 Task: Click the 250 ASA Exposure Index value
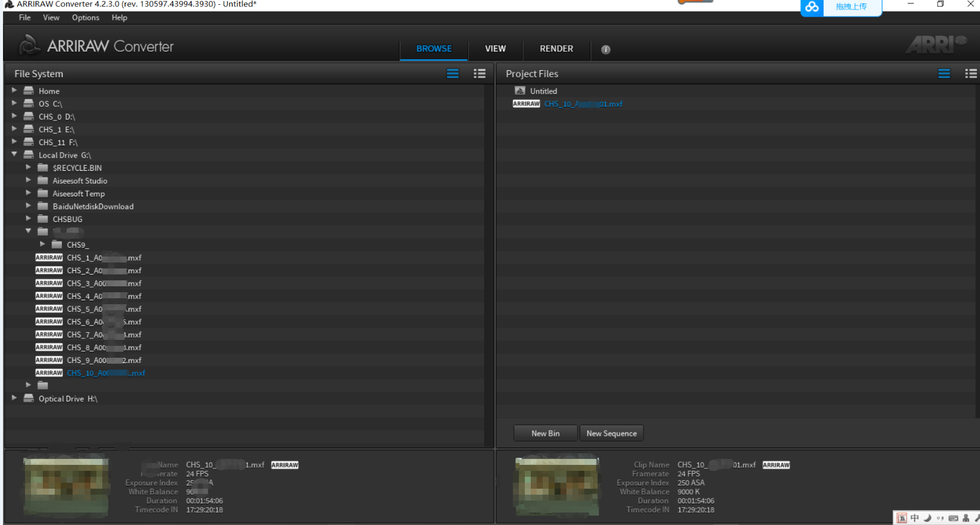pyautogui.click(x=691, y=483)
